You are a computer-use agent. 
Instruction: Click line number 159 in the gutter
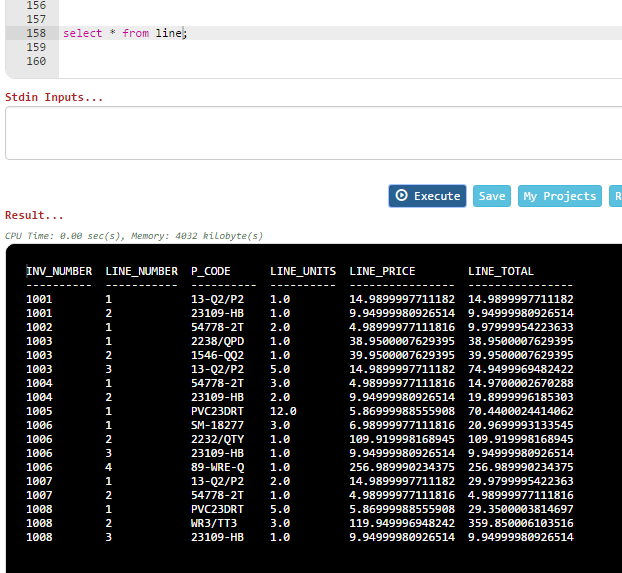36,47
